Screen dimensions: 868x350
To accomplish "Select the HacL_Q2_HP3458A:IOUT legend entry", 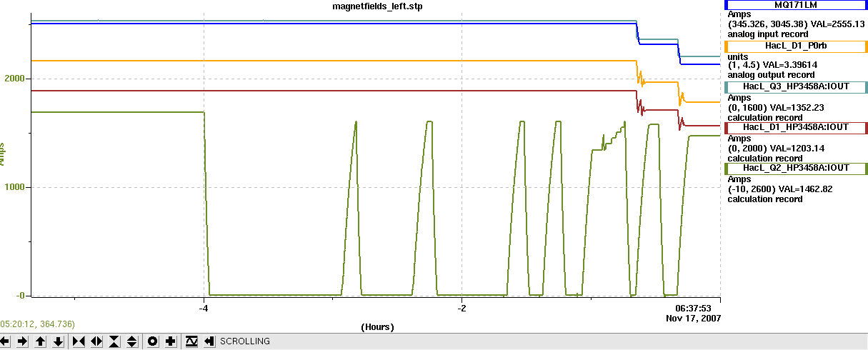I will 795,169.
